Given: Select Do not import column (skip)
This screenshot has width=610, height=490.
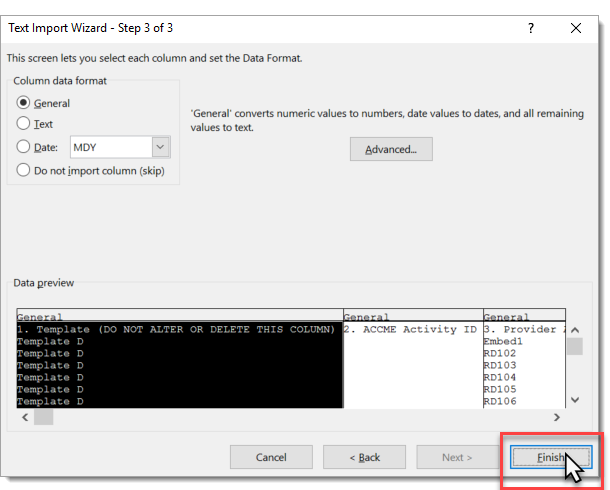Looking at the screenshot, I should click(24, 170).
